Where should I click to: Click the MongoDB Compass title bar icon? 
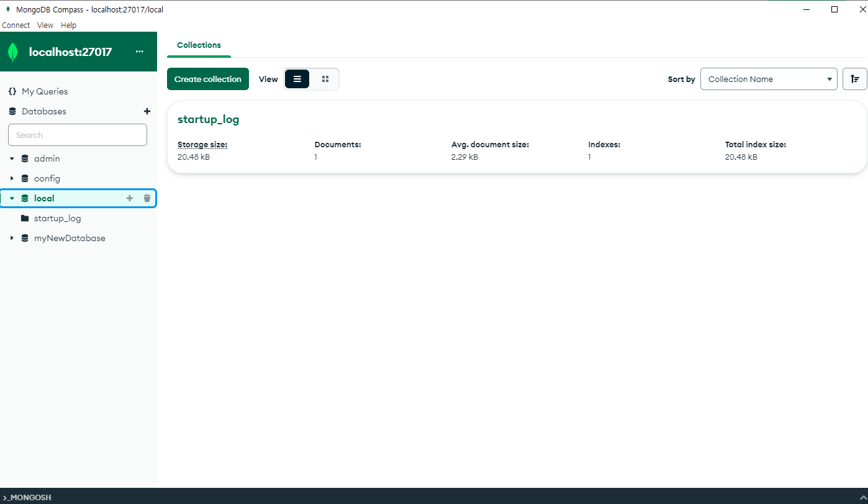point(8,9)
